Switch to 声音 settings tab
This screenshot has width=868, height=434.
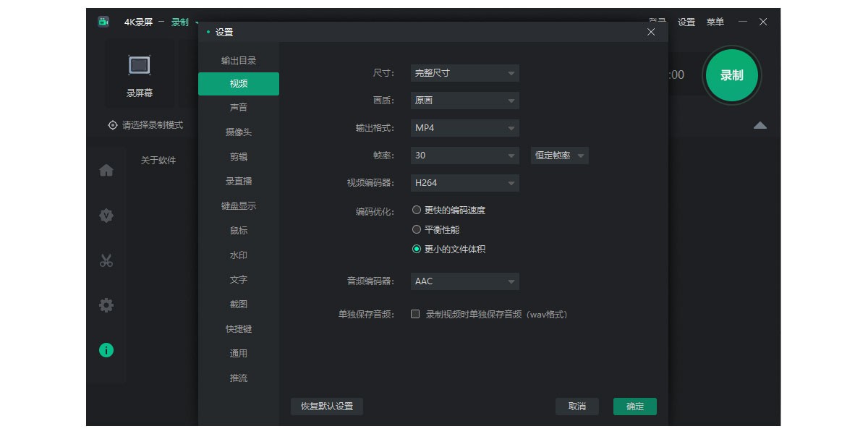coord(239,108)
